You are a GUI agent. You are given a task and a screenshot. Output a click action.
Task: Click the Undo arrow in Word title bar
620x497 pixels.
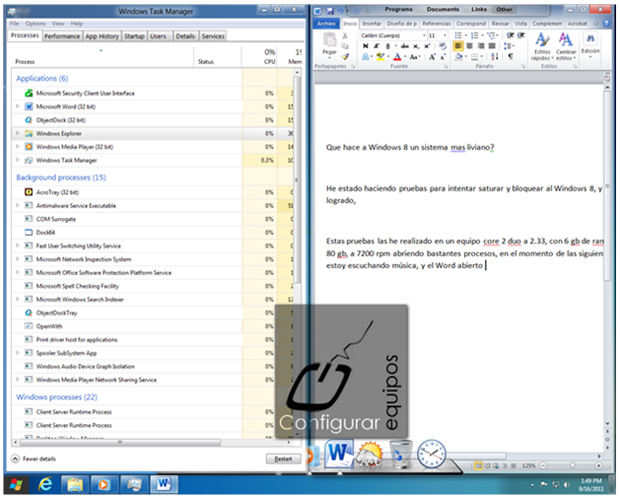pyautogui.click(x=340, y=11)
